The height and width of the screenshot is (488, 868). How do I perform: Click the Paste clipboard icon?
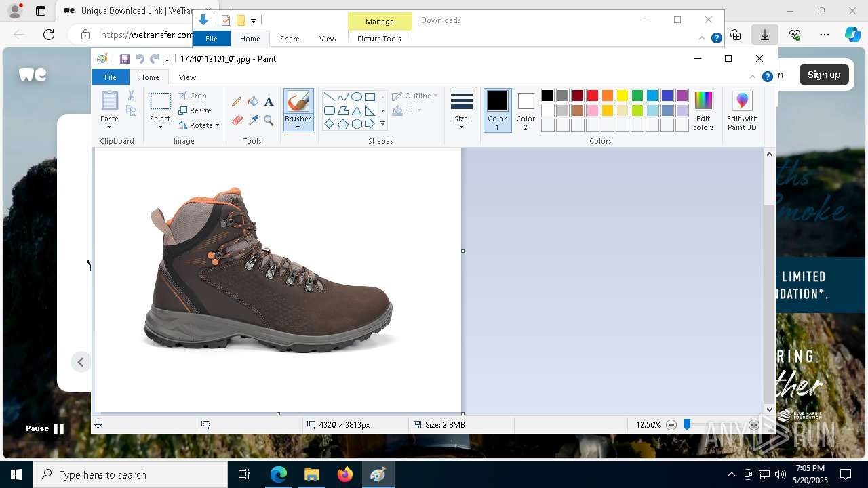109,101
